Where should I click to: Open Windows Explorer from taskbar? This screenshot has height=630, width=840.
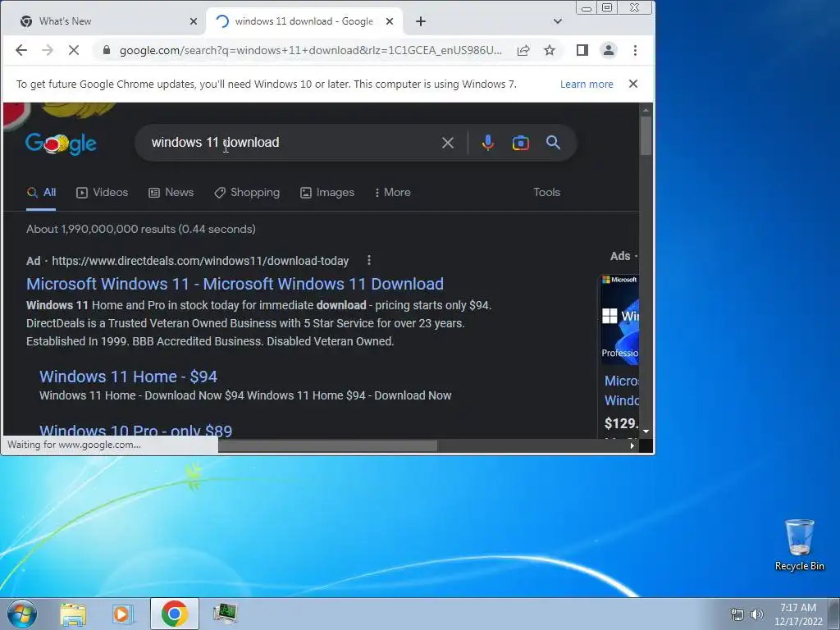tap(73, 614)
